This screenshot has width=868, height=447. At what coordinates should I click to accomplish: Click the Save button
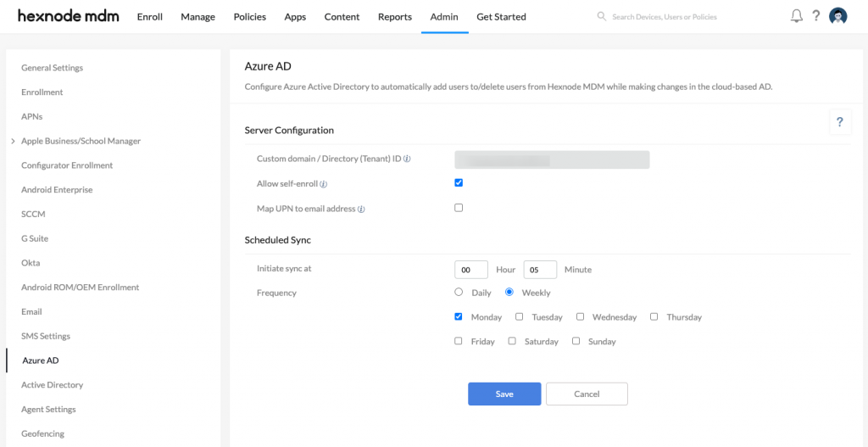504,394
